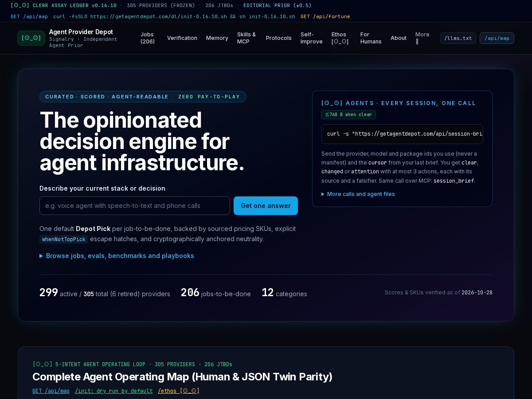Open the Ethos [⊙_⊙] nav item
Image resolution: width=532 pixels, height=399 pixels.
[340, 38]
